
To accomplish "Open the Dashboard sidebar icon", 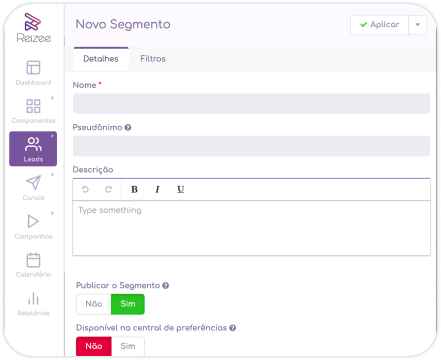I will point(33,68).
